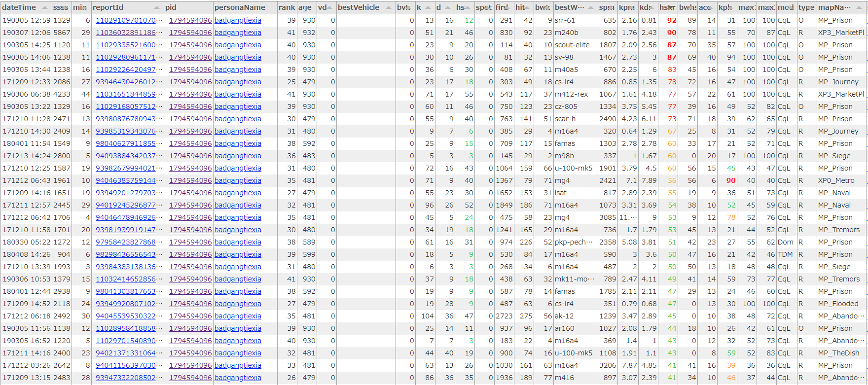Open report link 97958423827868…
The height and width of the screenshot is (385, 868).
point(129,242)
